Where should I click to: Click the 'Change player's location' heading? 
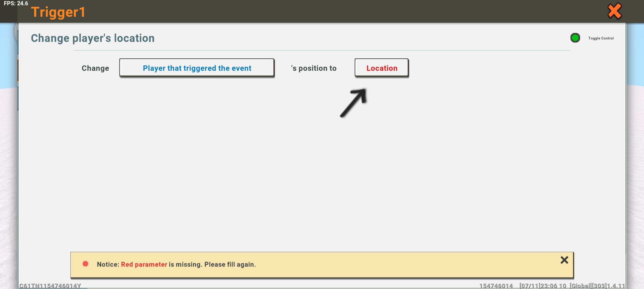(x=93, y=38)
